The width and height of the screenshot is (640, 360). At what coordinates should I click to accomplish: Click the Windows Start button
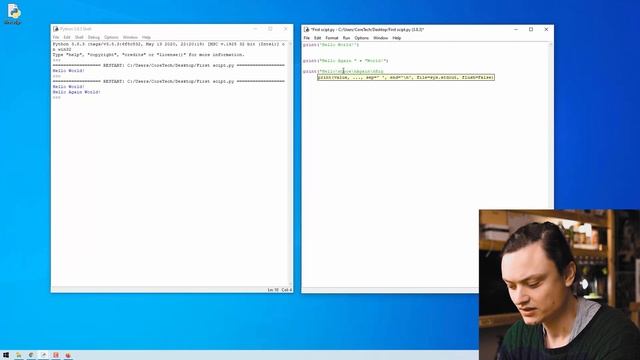pyautogui.click(x=6, y=355)
